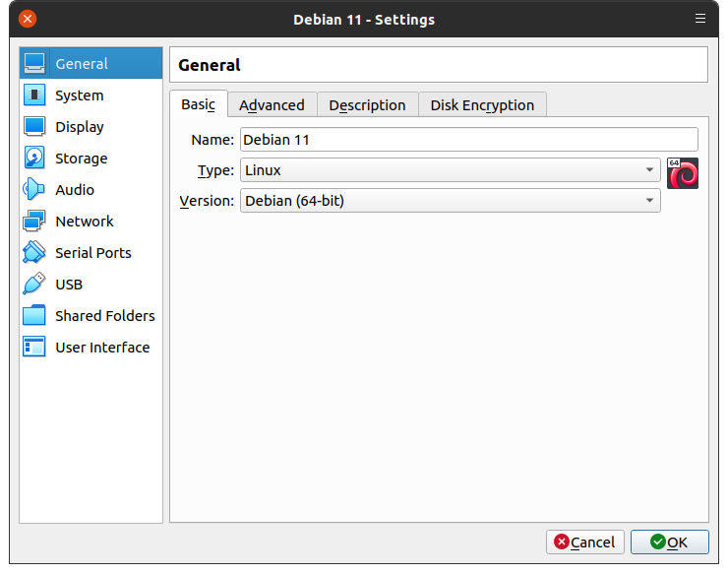
Task: Select the Network adapters icon
Action: coord(34,222)
